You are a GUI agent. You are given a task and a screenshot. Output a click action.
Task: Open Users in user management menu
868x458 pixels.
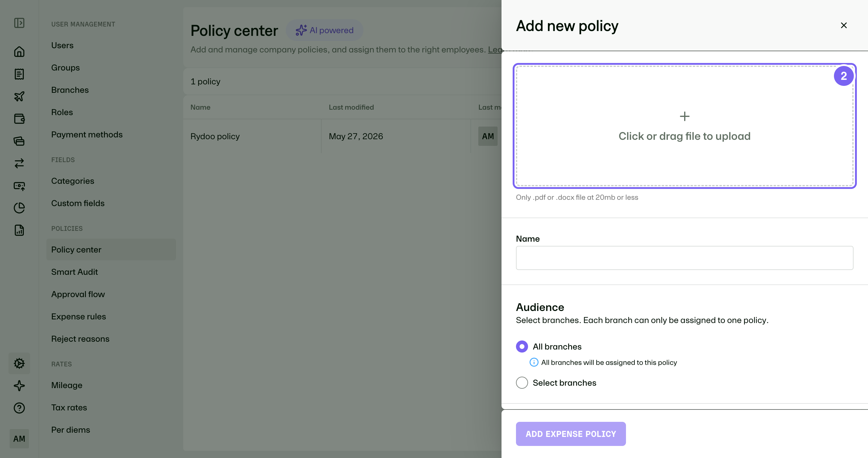62,45
